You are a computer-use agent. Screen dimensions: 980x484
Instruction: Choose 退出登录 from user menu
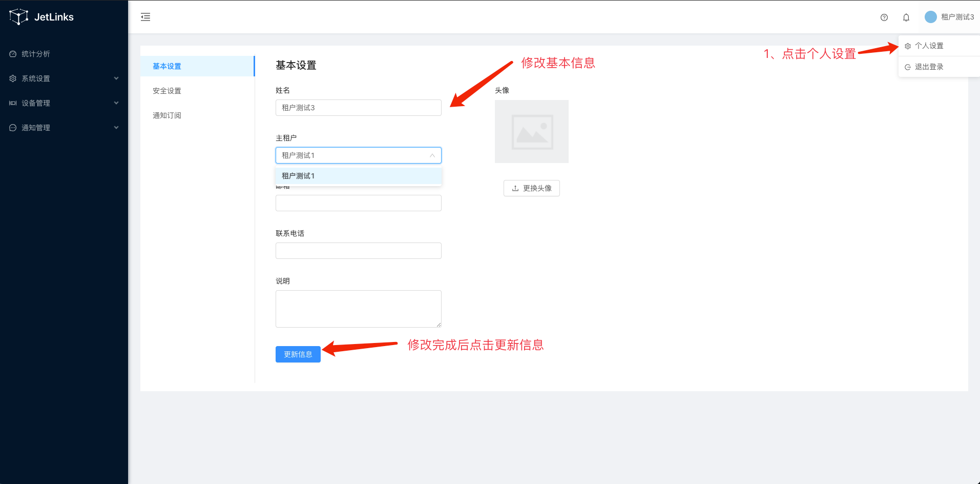point(939,67)
